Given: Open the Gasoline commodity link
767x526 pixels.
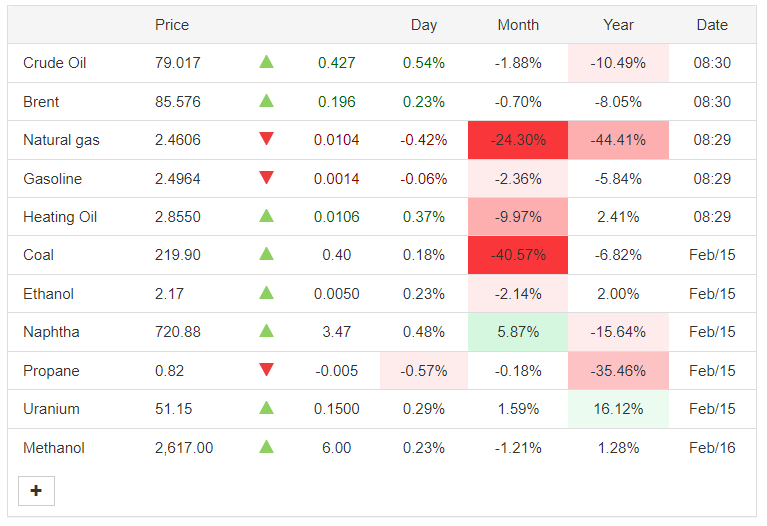Looking at the screenshot, I should [x=52, y=179].
